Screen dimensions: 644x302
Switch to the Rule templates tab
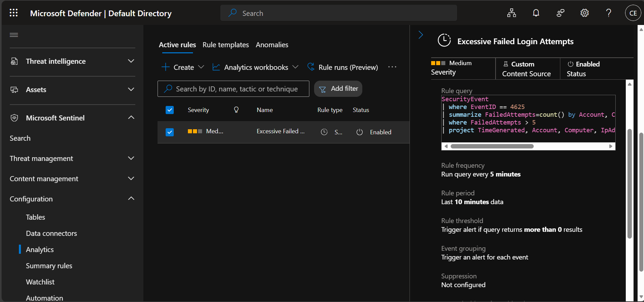(226, 45)
